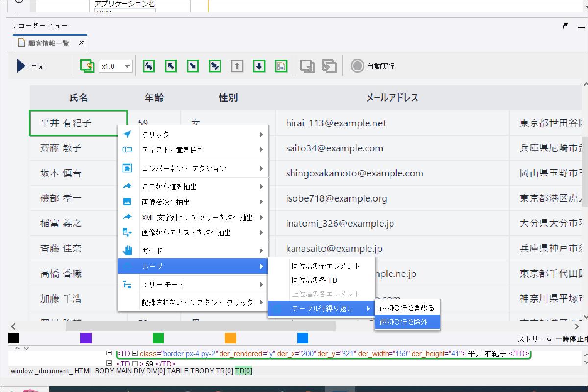Choose 最初の行を含める option

coord(408,308)
